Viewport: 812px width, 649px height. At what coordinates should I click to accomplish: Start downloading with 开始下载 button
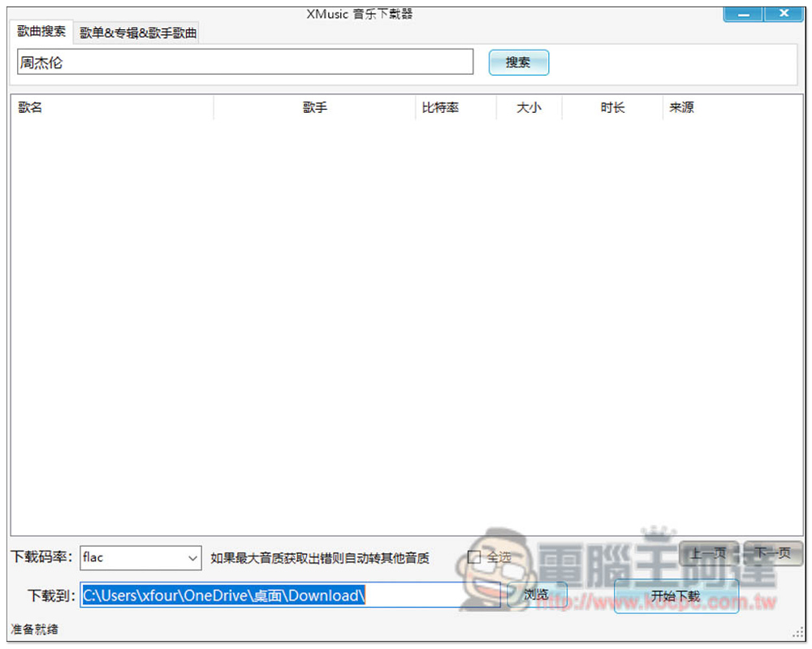(x=676, y=595)
